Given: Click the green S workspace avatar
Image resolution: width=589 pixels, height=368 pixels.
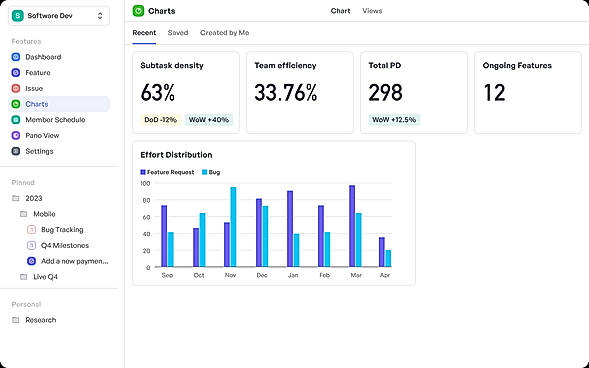Looking at the screenshot, I should (17, 16).
